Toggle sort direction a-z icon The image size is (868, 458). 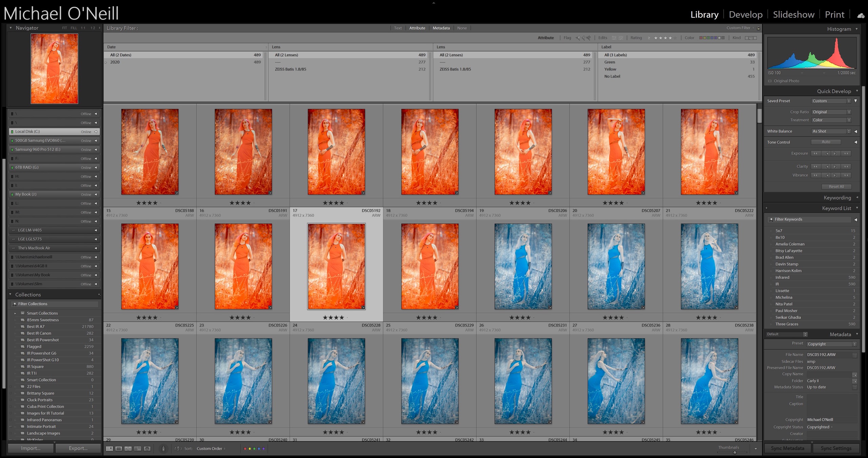coord(178,449)
